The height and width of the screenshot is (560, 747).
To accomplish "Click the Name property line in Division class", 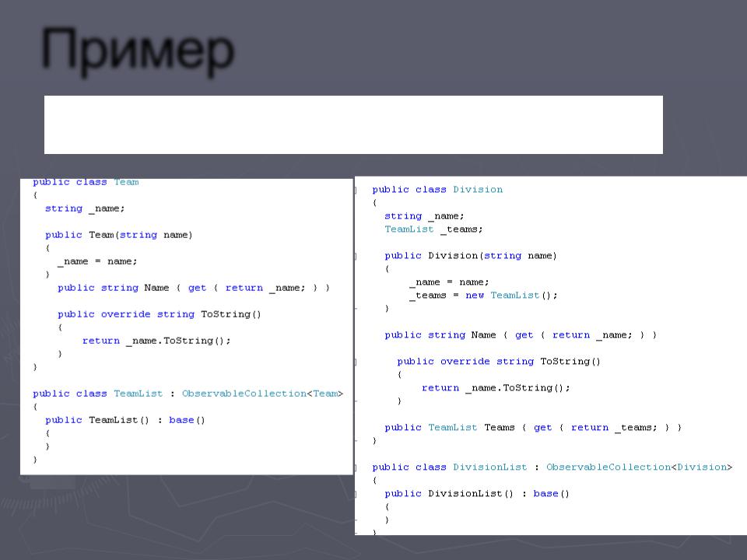I will pos(521,335).
